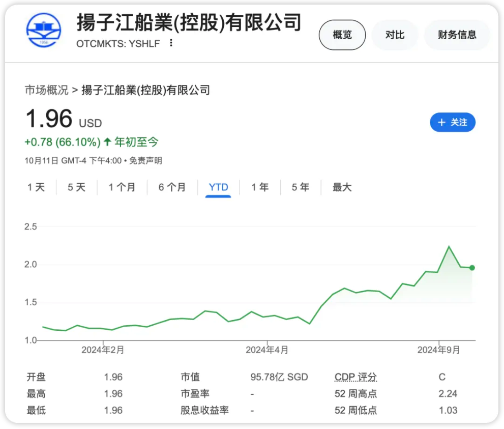Click the 52 周低点 label
The height and width of the screenshot is (429, 504).
click(355, 410)
